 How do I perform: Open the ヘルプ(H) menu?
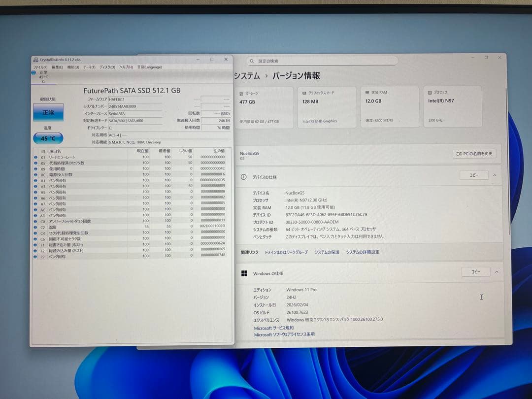click(126, 67)
